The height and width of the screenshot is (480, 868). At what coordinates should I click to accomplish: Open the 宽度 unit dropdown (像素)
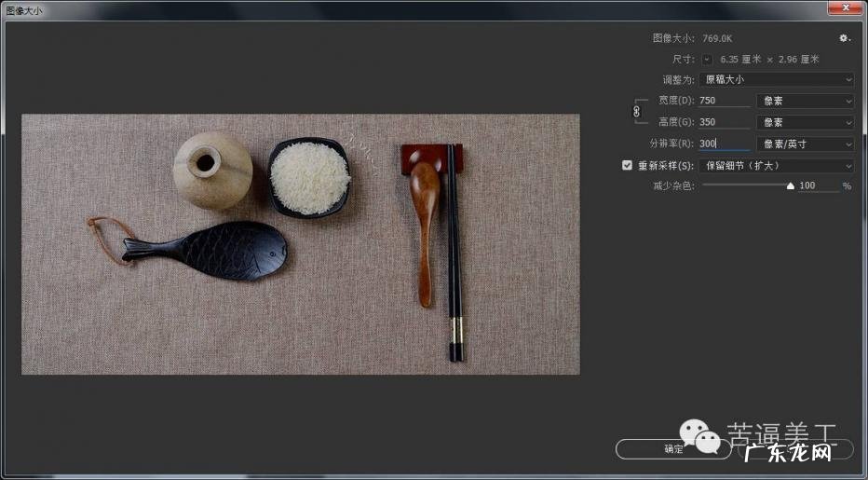(805, 101)
